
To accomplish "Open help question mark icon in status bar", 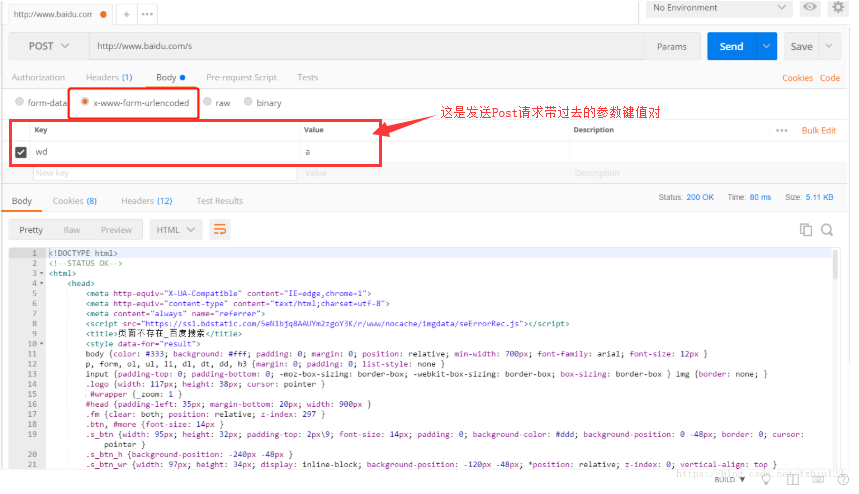I will pos(842,480).
